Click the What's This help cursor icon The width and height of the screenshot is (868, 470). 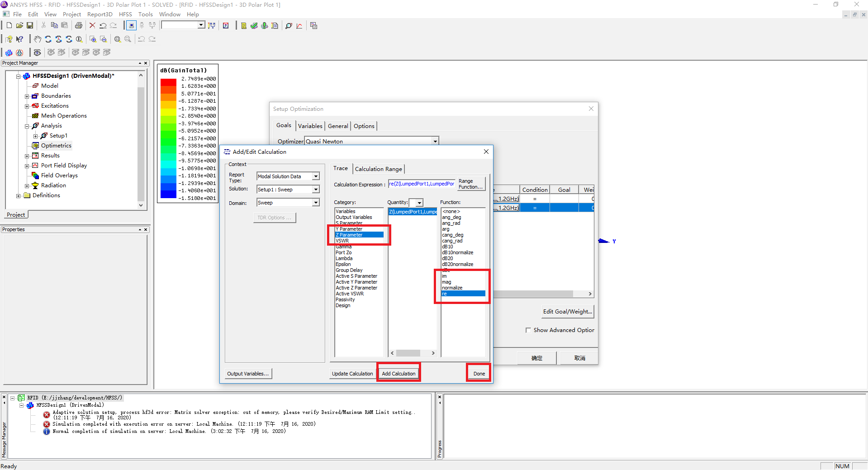(19, 39)
